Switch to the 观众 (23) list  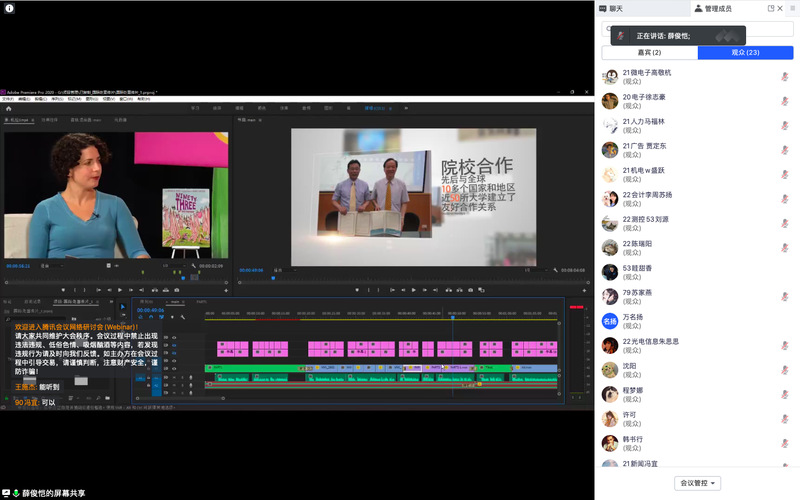(745, 53)
